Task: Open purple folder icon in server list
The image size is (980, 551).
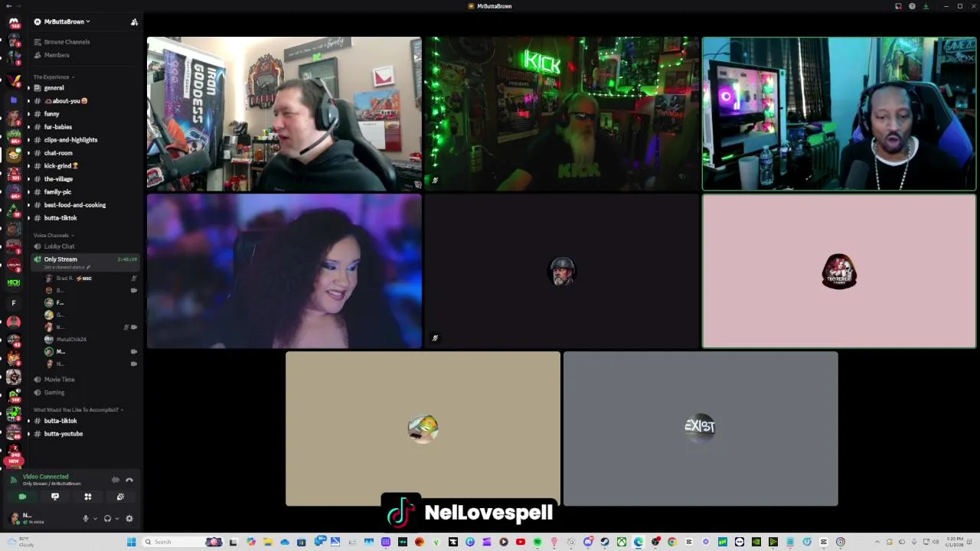Action: click(13, 100)
